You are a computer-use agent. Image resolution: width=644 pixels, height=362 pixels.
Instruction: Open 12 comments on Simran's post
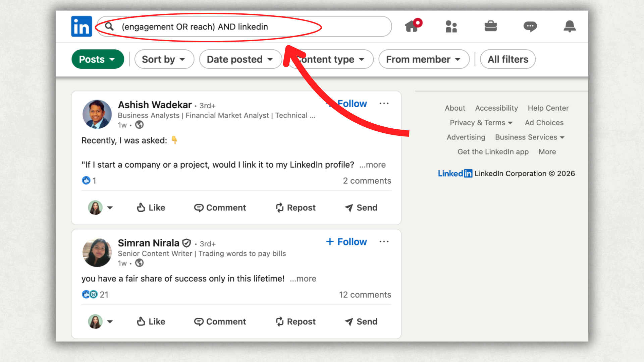(365, 295)
